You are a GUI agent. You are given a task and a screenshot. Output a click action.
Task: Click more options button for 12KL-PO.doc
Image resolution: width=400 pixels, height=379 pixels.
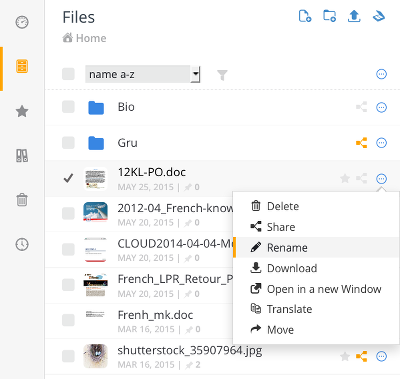381,179
